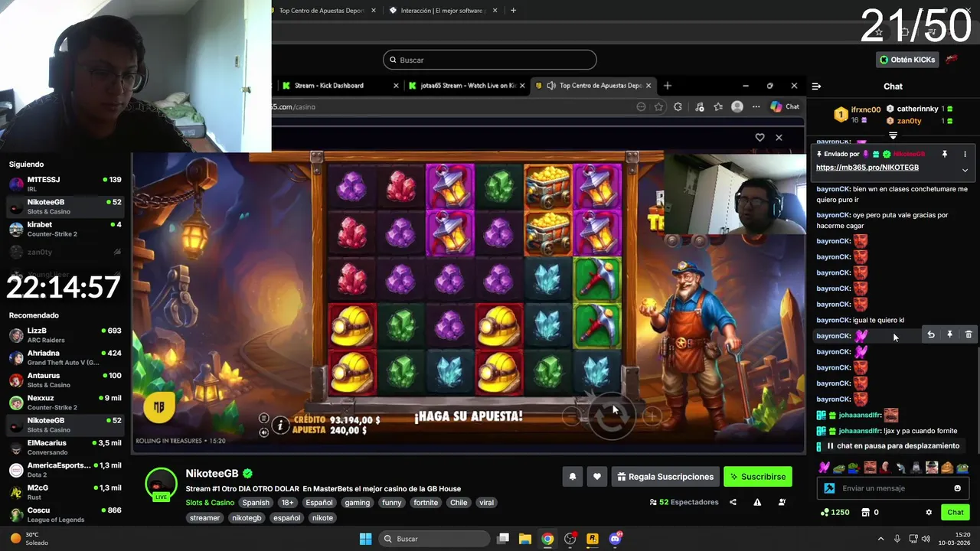Open the chat shop icon
Image resolution: width=980 pixels, height=551 pixels.
pos(865,512)
